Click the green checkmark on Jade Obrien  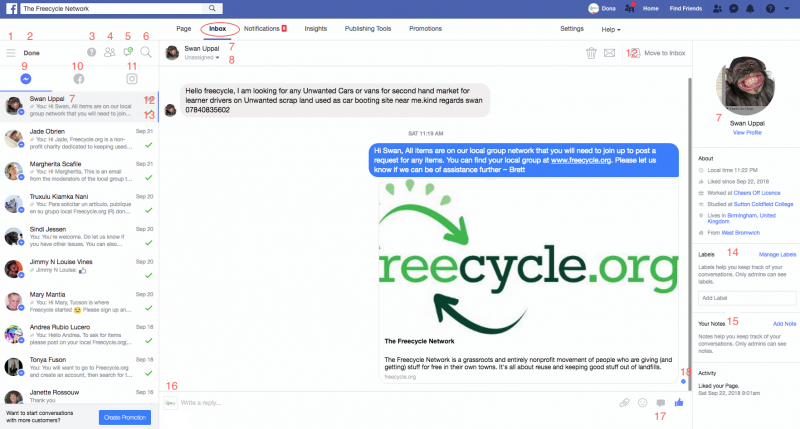click(x=148, y=147)
